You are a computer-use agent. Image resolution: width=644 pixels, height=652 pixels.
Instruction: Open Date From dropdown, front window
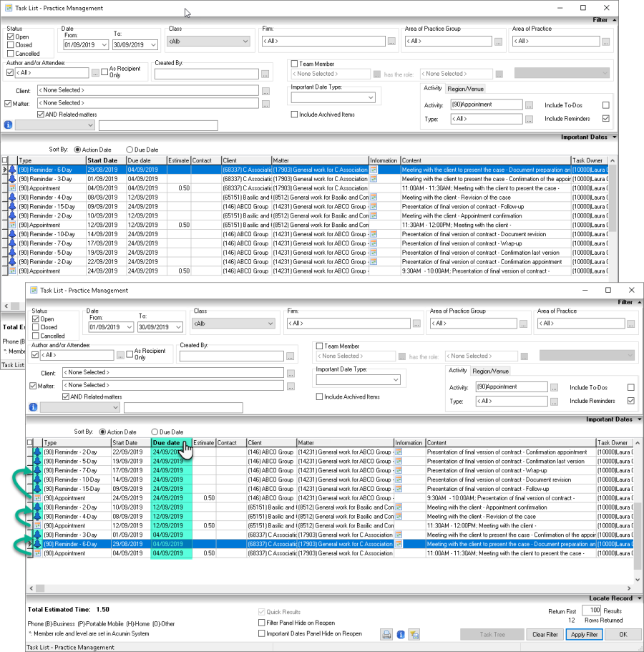click(130, 327)
